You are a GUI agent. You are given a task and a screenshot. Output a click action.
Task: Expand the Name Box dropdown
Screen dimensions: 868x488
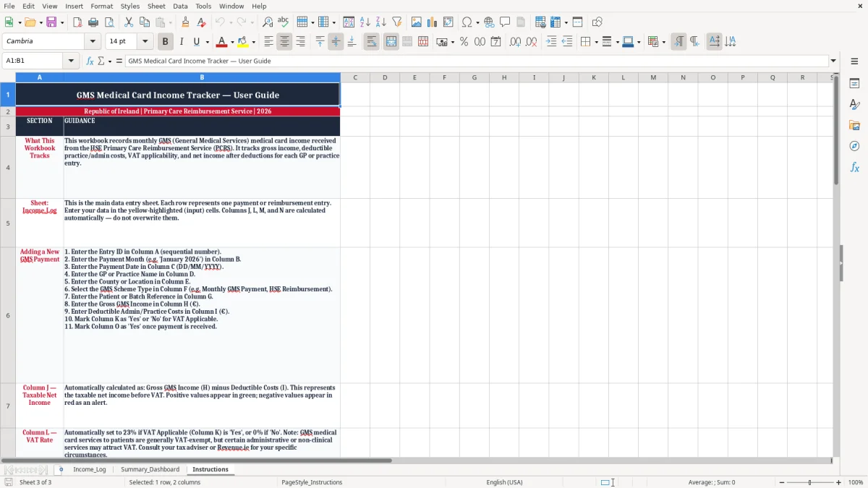pos(71,61)
